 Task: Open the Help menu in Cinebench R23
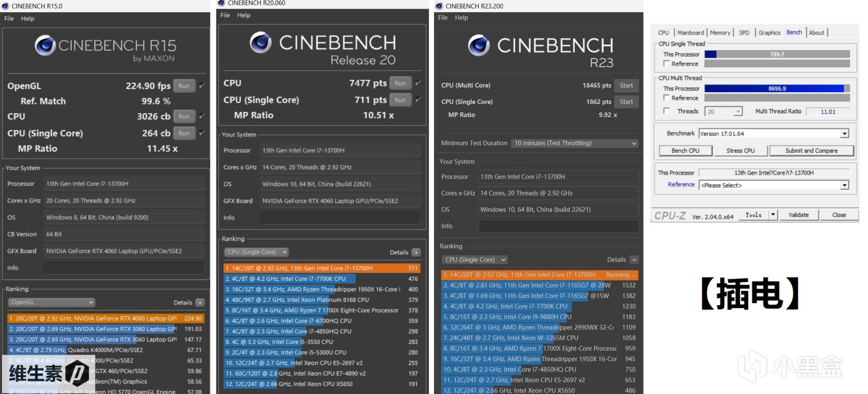[461, 18]
